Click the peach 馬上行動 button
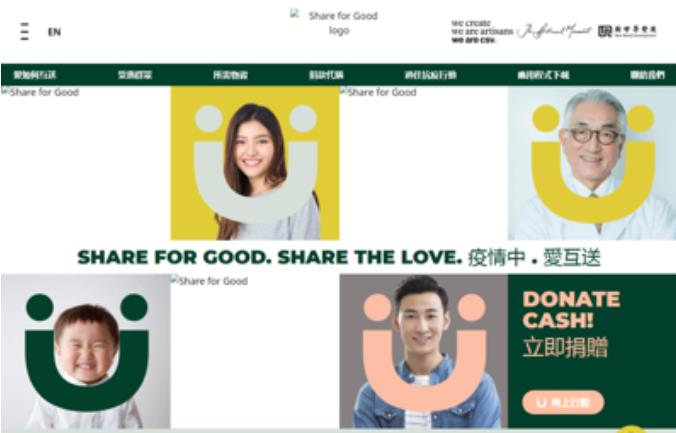The width and height of the screenshot is (676, 433). click(563, 402)
